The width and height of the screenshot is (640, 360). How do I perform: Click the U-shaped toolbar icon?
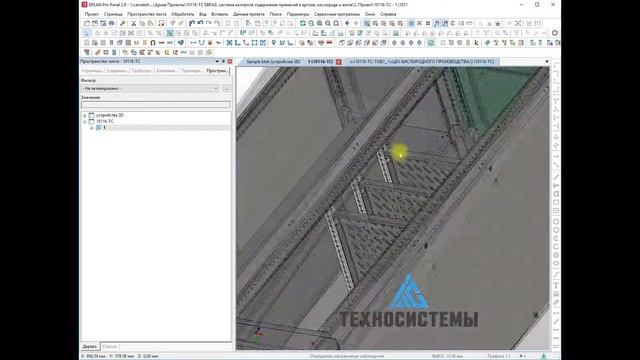(202, 42)
